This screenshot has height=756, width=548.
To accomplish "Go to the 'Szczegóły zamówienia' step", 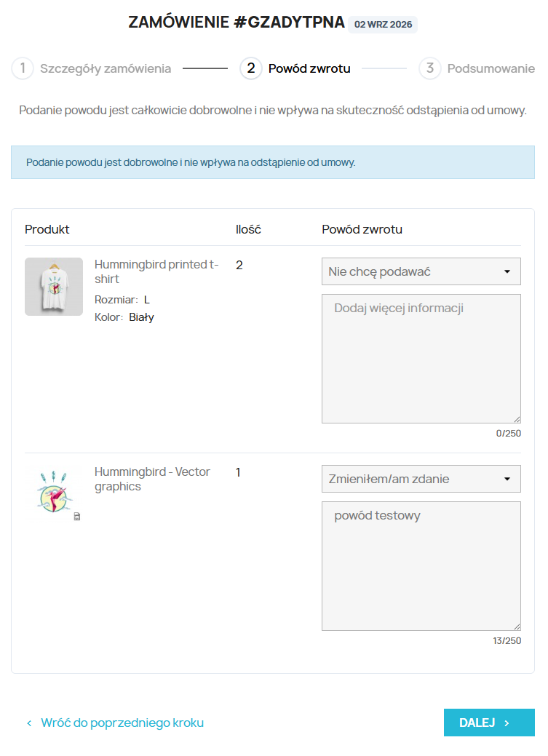I will click(106, 68).
